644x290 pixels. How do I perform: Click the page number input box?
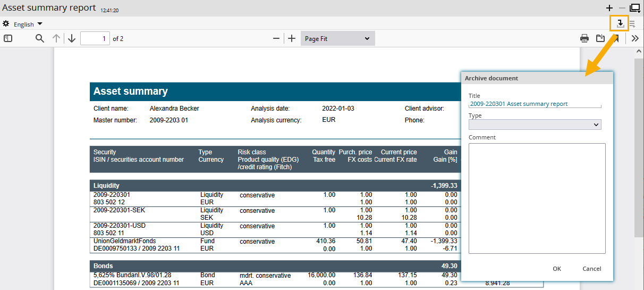point(95,38)
